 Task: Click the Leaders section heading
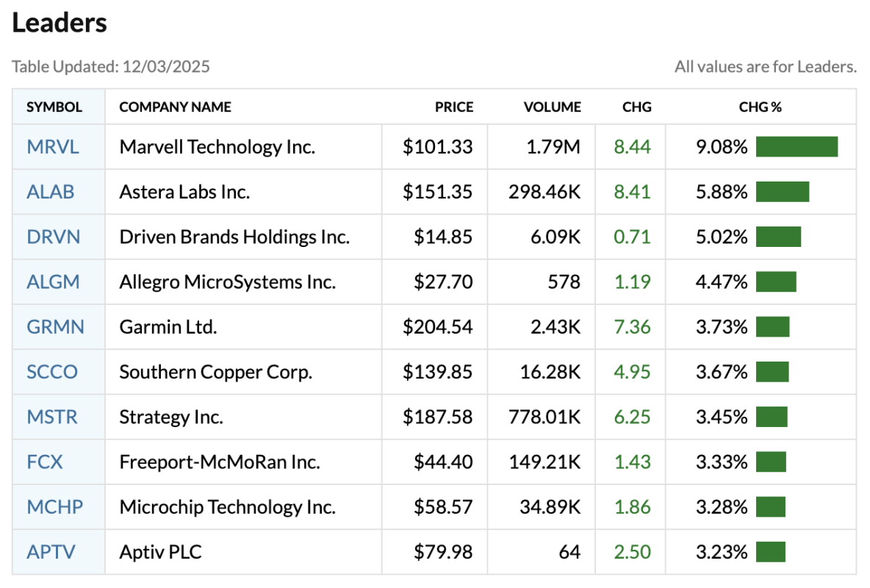coord(60,24)
